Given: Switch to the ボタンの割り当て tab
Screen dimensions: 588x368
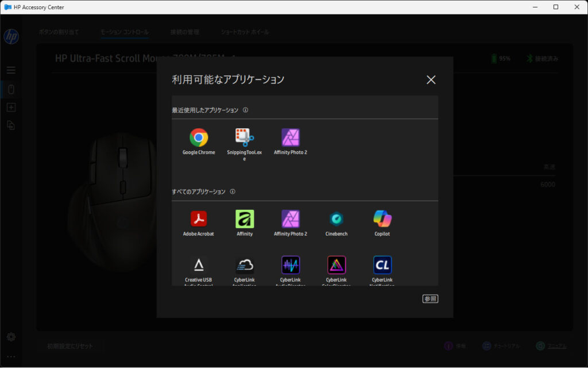Looking at the screenshot, I should [59, 32].
